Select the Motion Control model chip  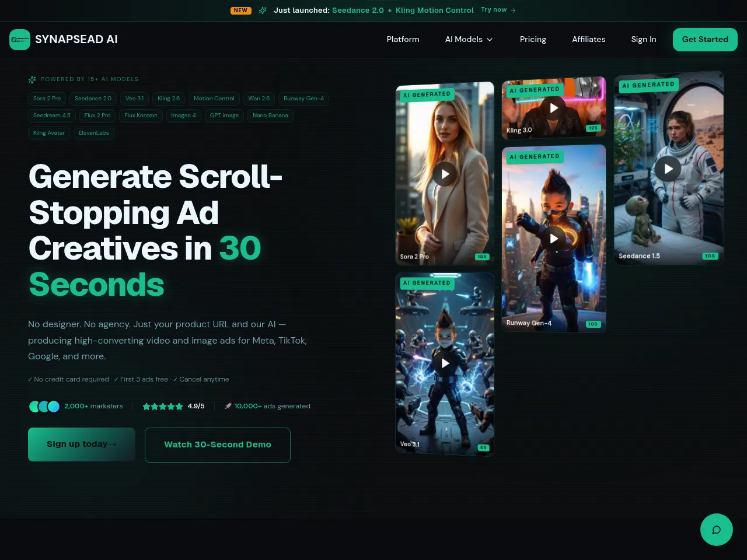coord(214,99)
